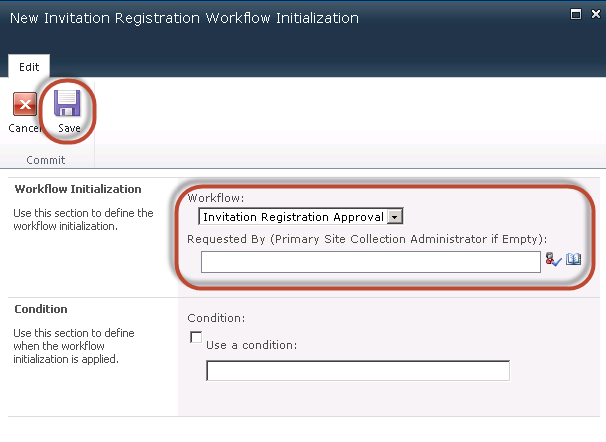Open the Invitation Registration Approval combo box

(x=301, y=217)
